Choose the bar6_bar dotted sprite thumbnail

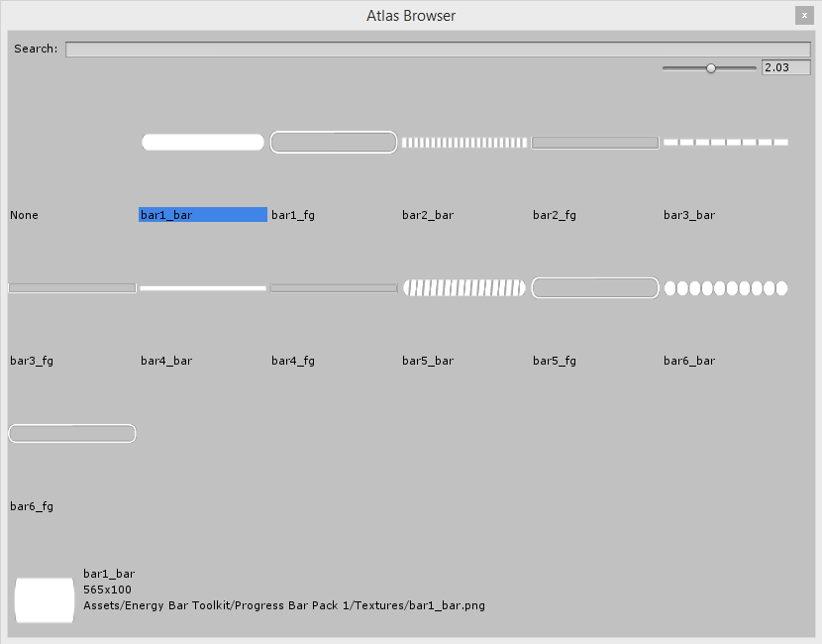tap(726, 288)
